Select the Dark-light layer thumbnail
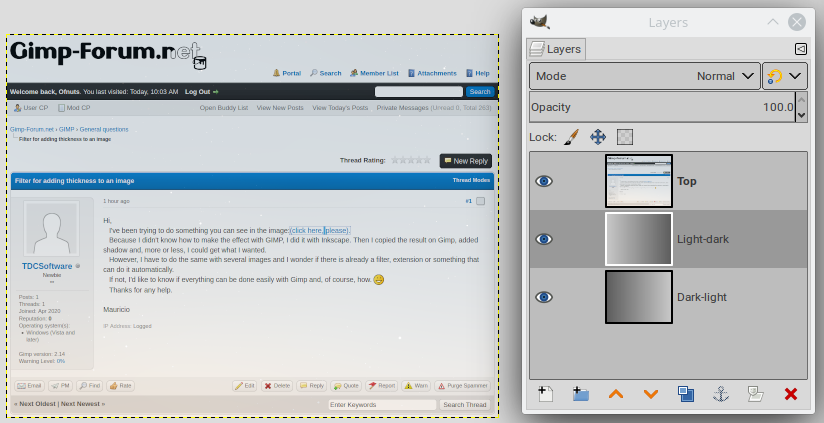 click(639, 297)
